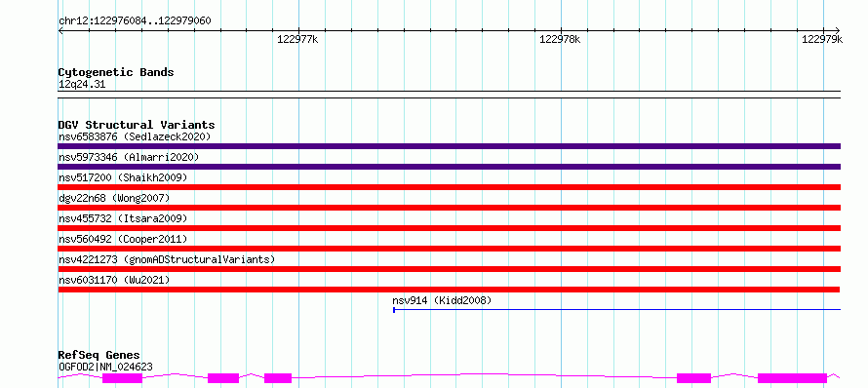The image size is (868, 388).
Task: Open the nsv560492 (Cooper2011) variant label
Action: coord(123,239)
